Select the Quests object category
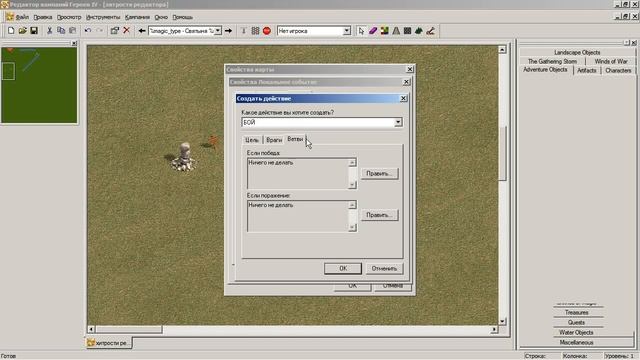640x360 pixels. tap(577, 322)
